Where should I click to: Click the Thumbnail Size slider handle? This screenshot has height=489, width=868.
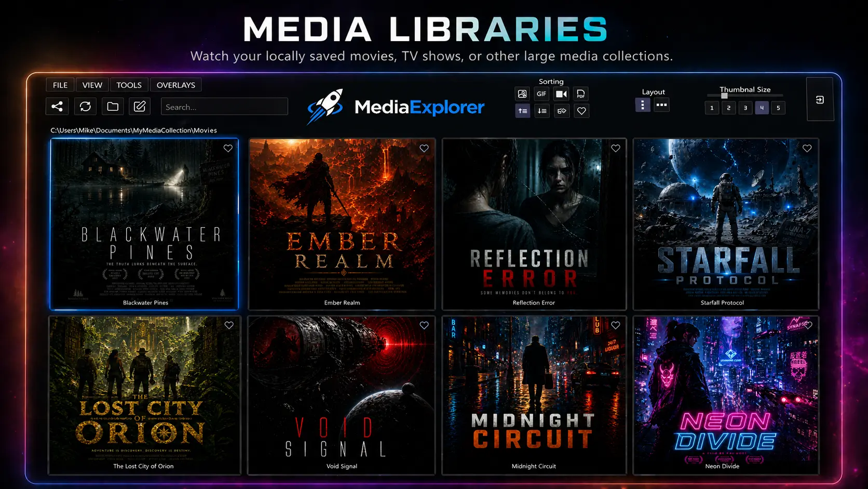[724, 96]
